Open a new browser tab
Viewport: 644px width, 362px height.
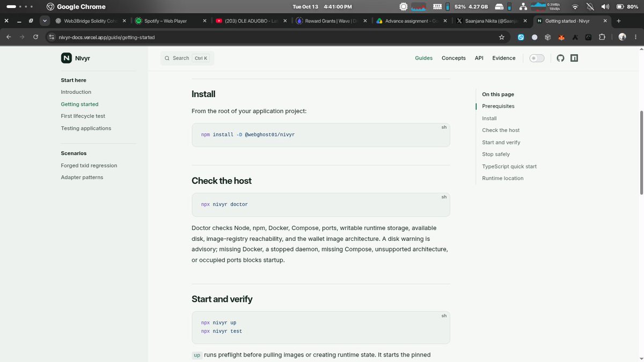click(619, 21)
